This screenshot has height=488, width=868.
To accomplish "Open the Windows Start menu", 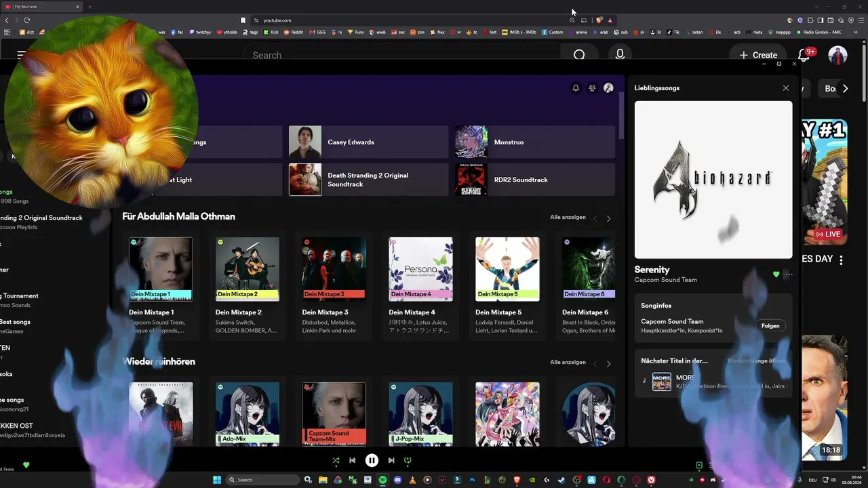I will coord(217,480).
